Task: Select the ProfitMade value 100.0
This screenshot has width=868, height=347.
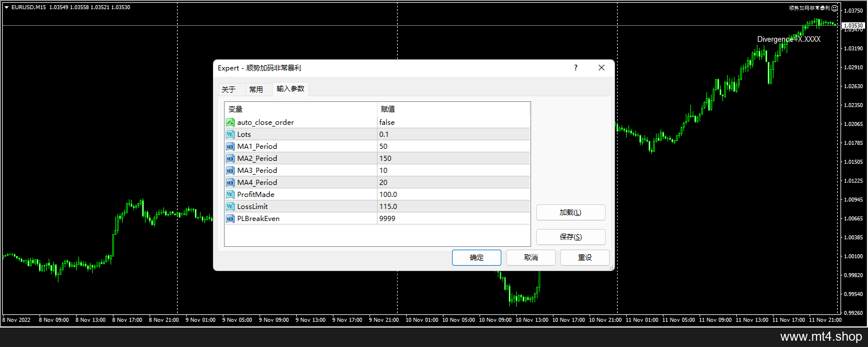Action: 454,194
